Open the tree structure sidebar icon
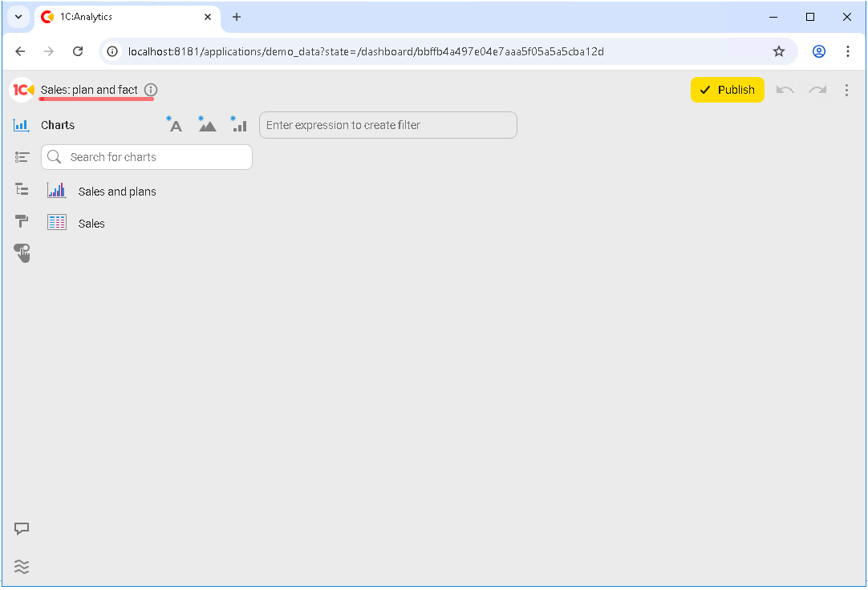Screen dimensions: 868x590 coord(22,189)
